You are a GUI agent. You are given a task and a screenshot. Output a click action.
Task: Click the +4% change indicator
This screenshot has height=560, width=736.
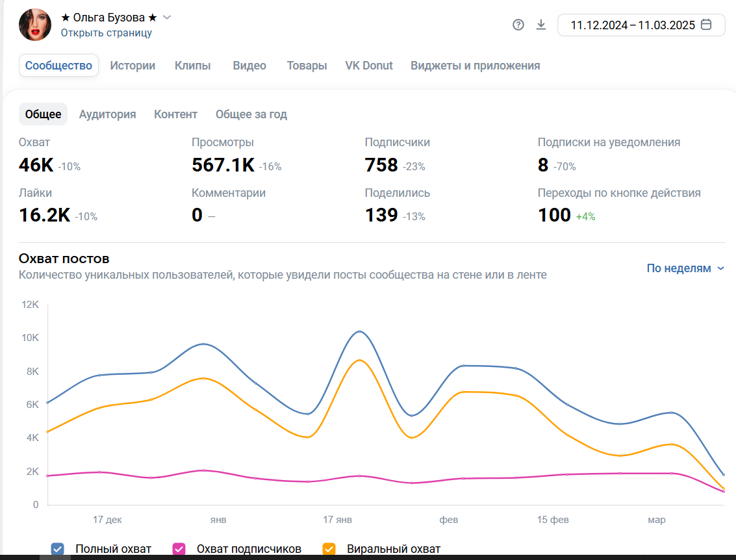click(x=586, y=216)
